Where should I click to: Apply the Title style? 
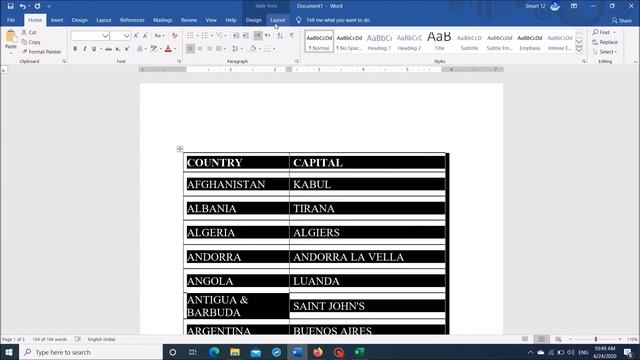tap(439, 41)
